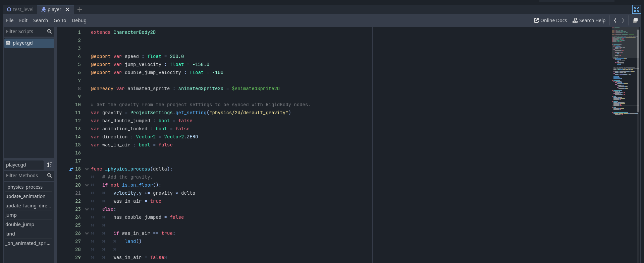Click the player.gd label above methods
The width and height of the screenshot is (644, 263).
[23, 165]
